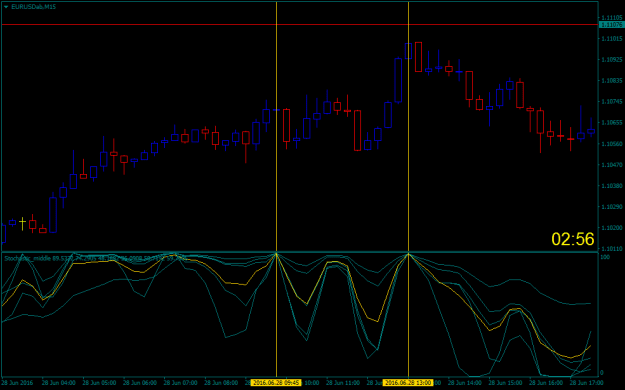The height and width of the screenshot is (390, 625).
Task: Click the 2016.06.28 13:00 date label
Action: pyautogui.click(x=408, y=383)
